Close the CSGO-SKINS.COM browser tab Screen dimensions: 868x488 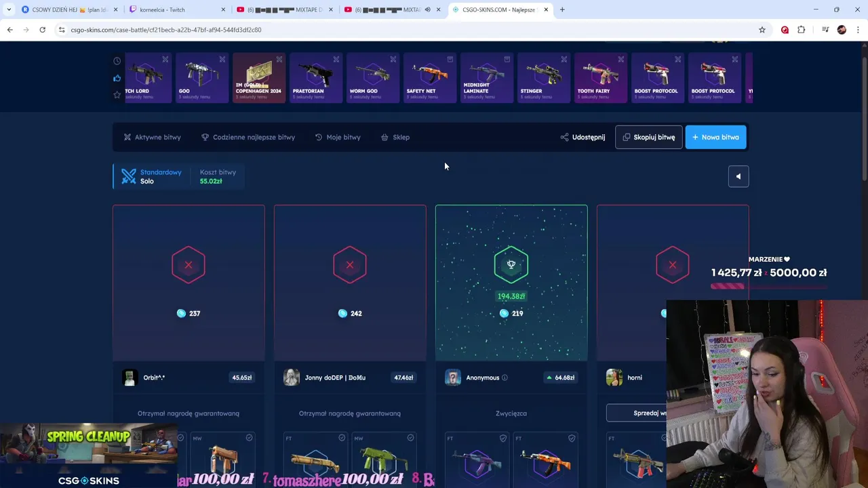(x=546, y=9)
